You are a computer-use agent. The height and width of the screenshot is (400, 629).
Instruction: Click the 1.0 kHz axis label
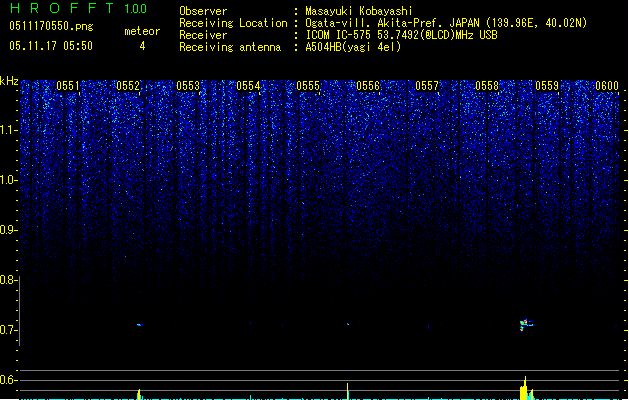8,180
